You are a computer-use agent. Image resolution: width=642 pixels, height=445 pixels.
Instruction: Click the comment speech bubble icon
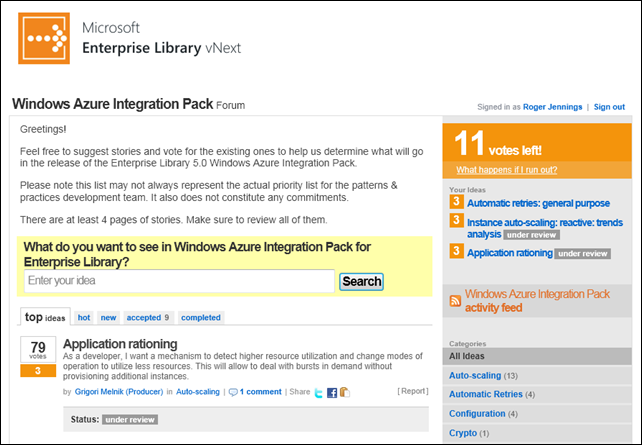point(233,392)
